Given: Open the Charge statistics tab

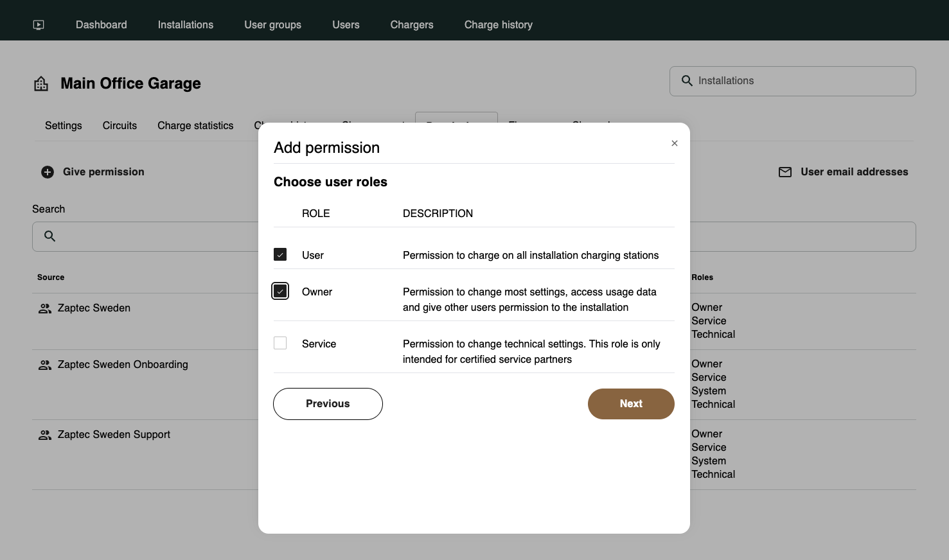Looking at the screenshot, I should (195, 126).
